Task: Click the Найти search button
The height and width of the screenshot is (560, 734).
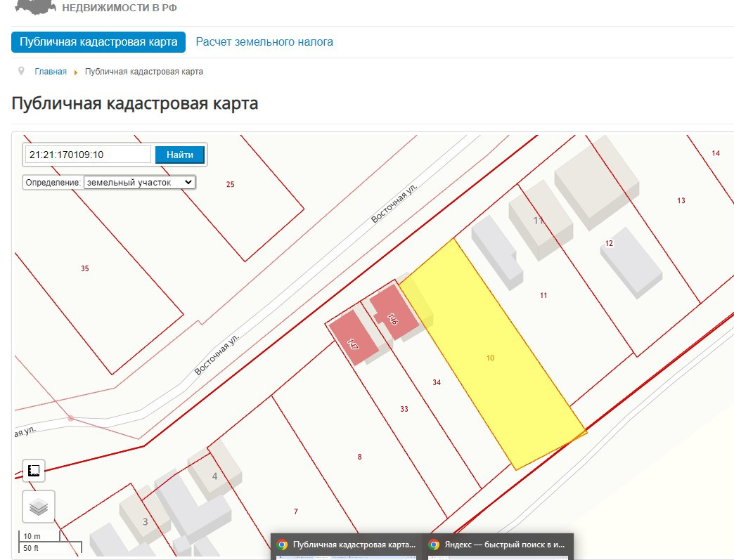Action: click(180, 155)
